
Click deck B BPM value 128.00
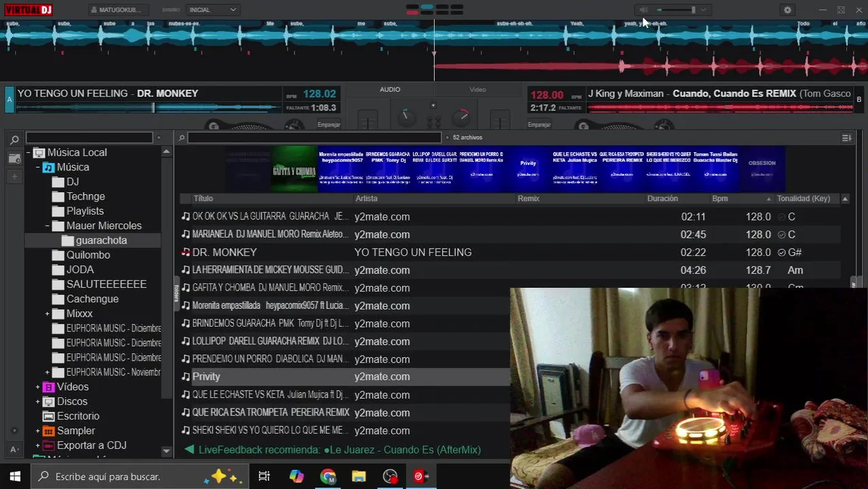click(x=547, y=95)
